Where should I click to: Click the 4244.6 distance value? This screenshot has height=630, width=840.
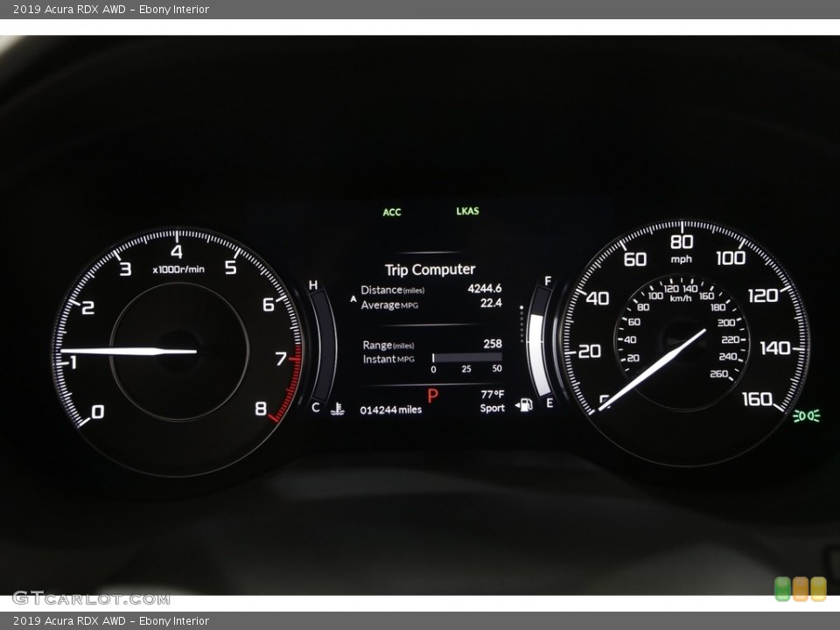[x=484, y=289]
